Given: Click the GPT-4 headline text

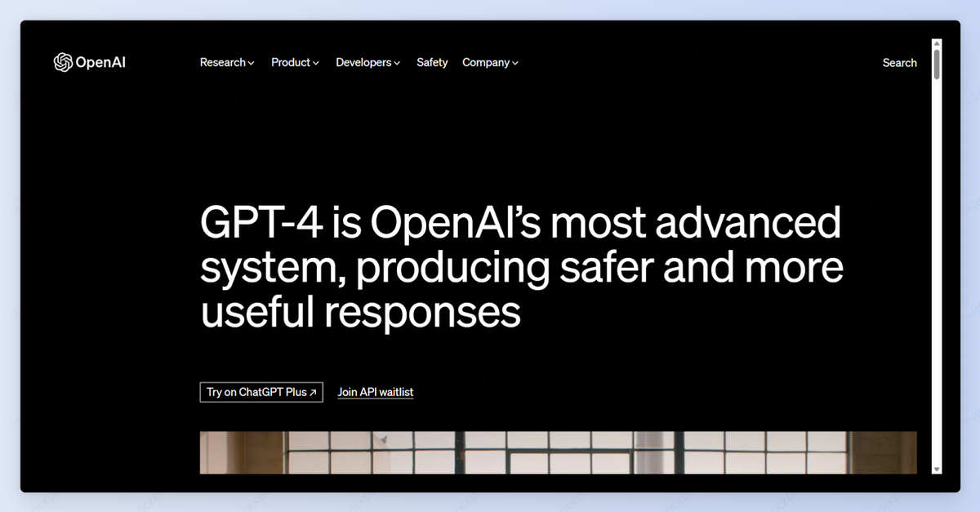Looking at the screenshot, I should [520, 266].
